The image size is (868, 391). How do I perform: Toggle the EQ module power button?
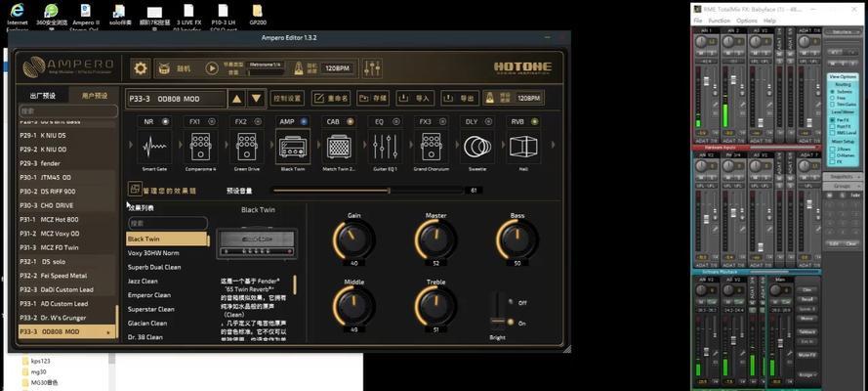(x=395, y=121)
